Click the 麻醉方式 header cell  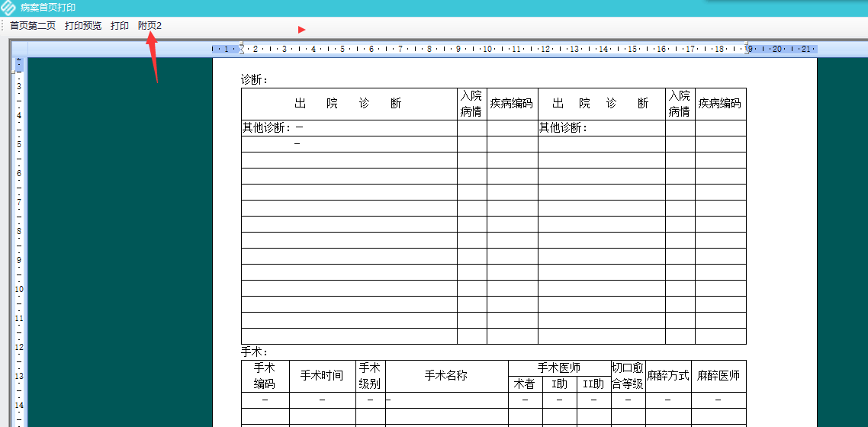pos(667,376)
